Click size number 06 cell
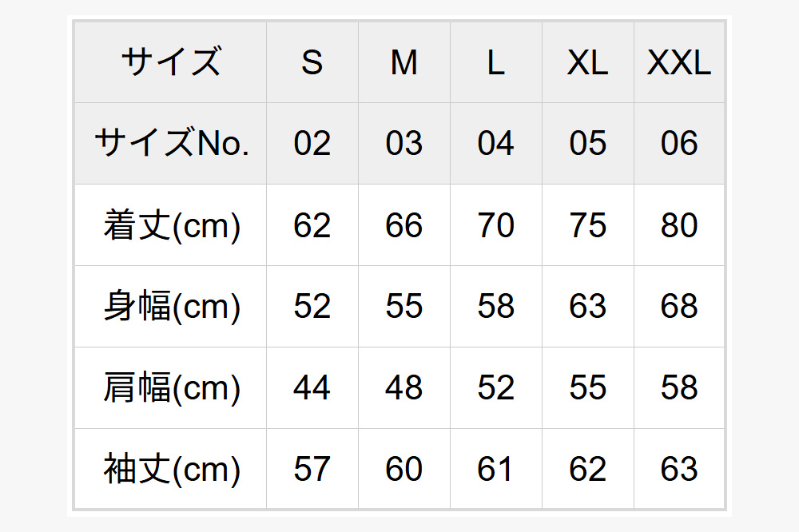 coord(679,144)
